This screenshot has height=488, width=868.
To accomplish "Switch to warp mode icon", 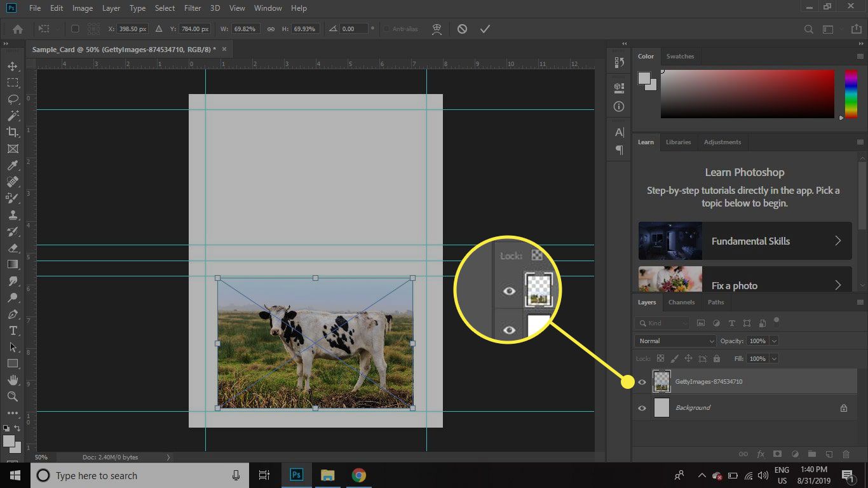I will 437,29.
